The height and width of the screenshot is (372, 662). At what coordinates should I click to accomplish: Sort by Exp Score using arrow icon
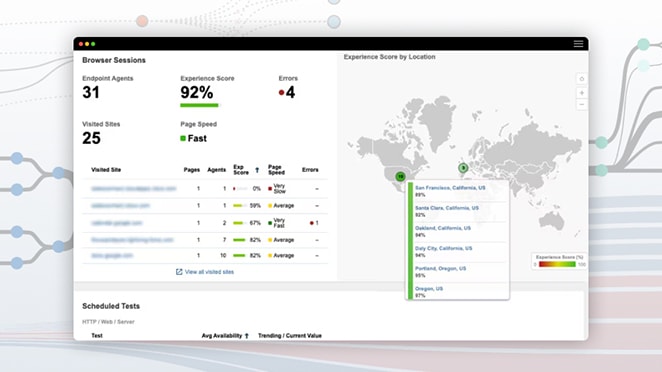pyautogui.click(x=257, y=170)
